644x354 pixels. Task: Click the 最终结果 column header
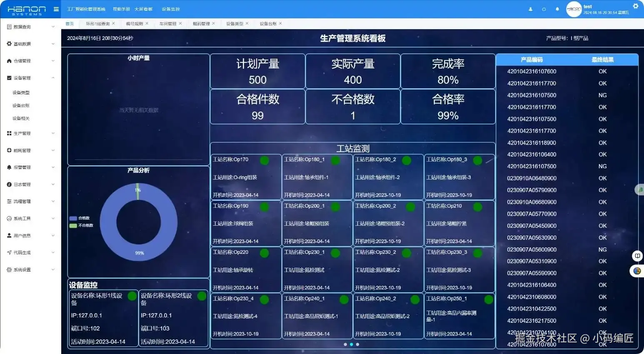(x=602, y=60)
